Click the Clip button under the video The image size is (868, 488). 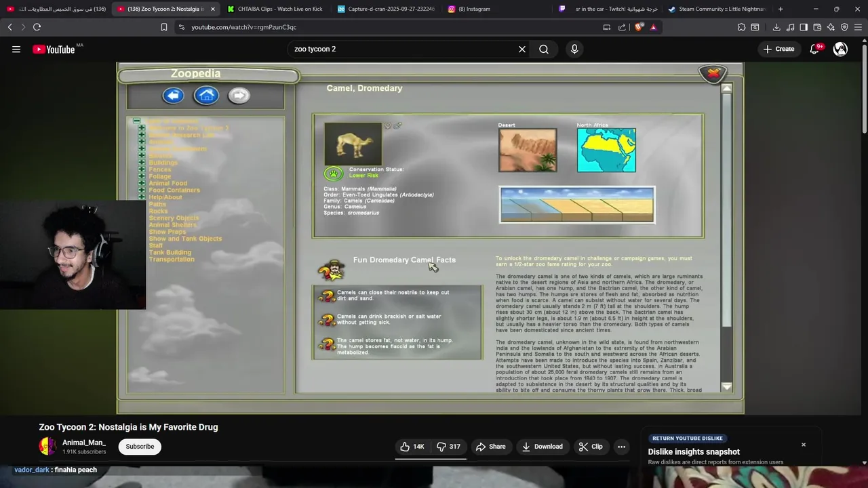[591, 447]
